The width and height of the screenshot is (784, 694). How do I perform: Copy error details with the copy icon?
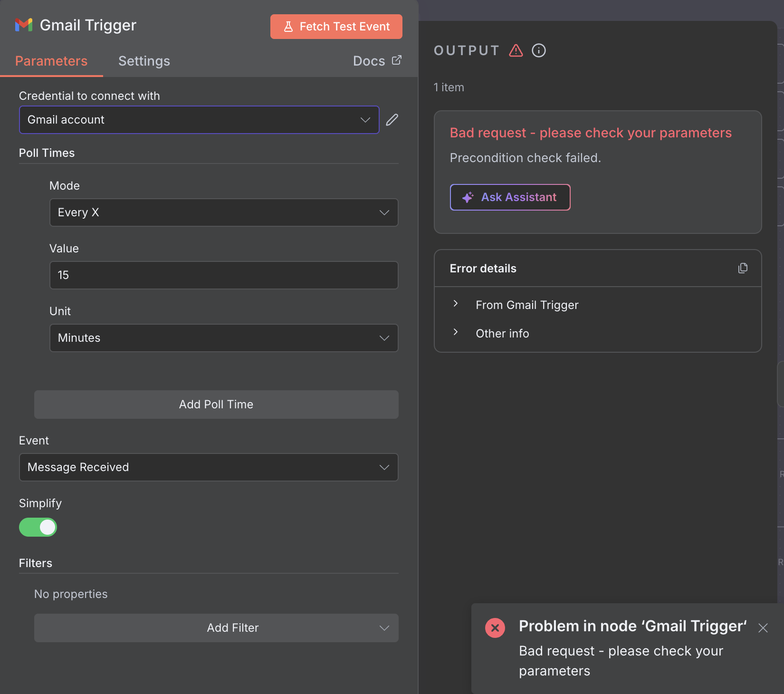point(743,268)
